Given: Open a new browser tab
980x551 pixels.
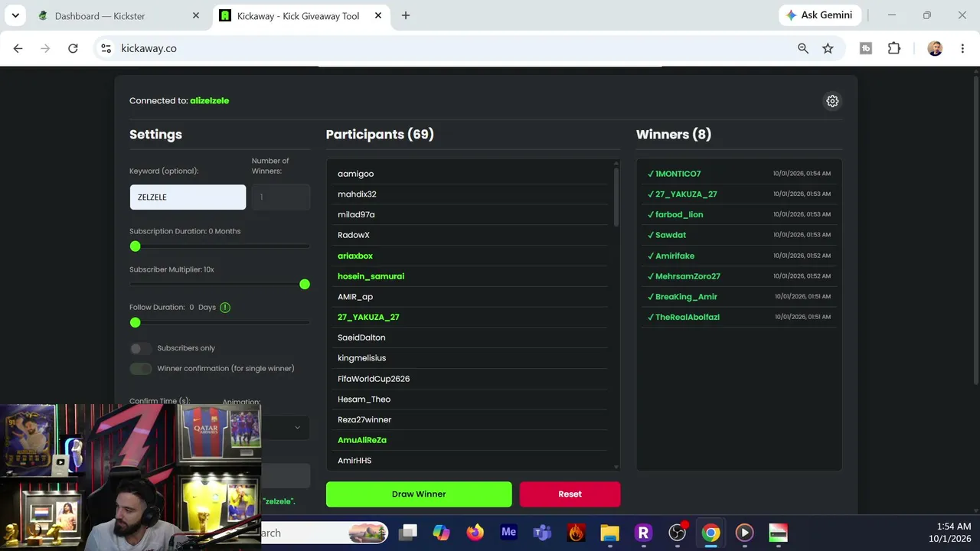Looking at the screenshot, I should coord(406,15).
